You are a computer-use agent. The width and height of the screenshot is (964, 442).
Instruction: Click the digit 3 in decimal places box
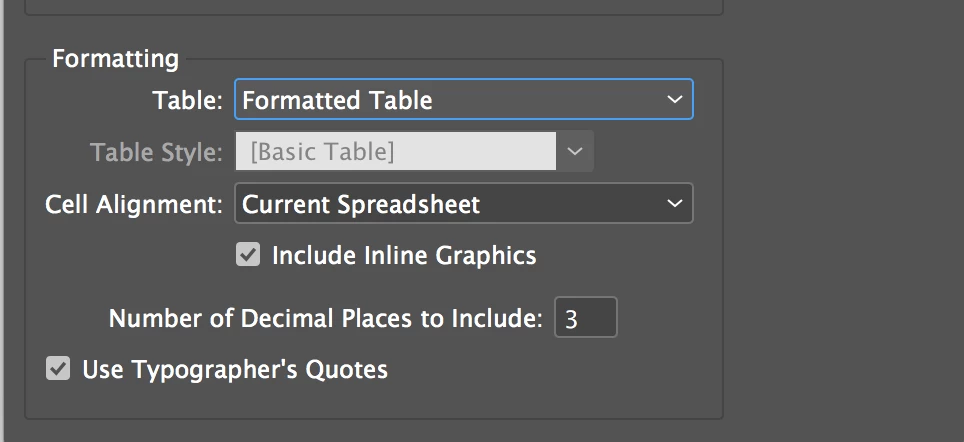[571, 319]
